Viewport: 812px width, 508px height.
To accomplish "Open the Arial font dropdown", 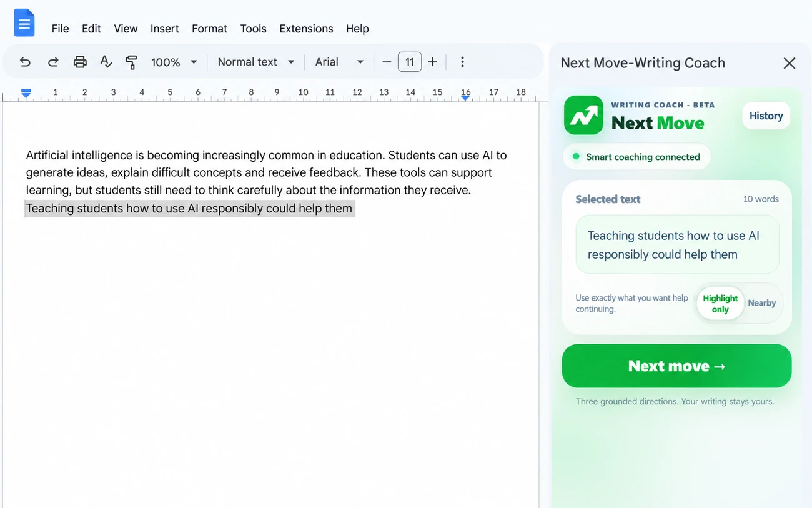I will coord(339,62).
